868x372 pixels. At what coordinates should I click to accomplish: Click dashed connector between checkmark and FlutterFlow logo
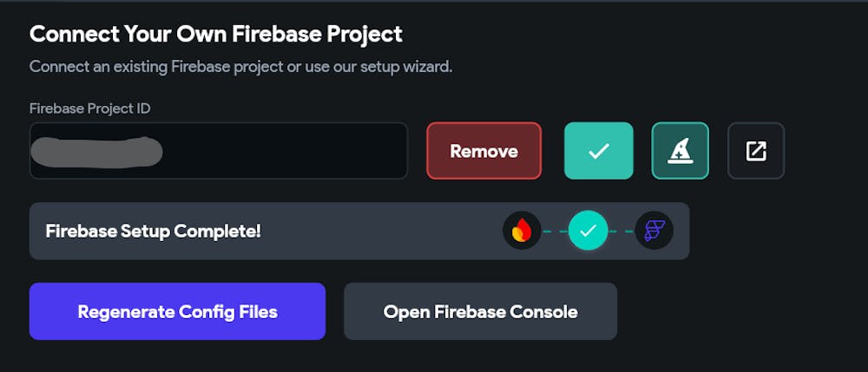click(x=621, y=231)
